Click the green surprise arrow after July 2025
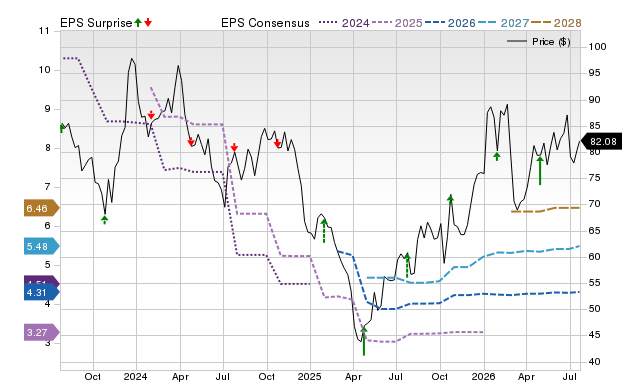 407,265
